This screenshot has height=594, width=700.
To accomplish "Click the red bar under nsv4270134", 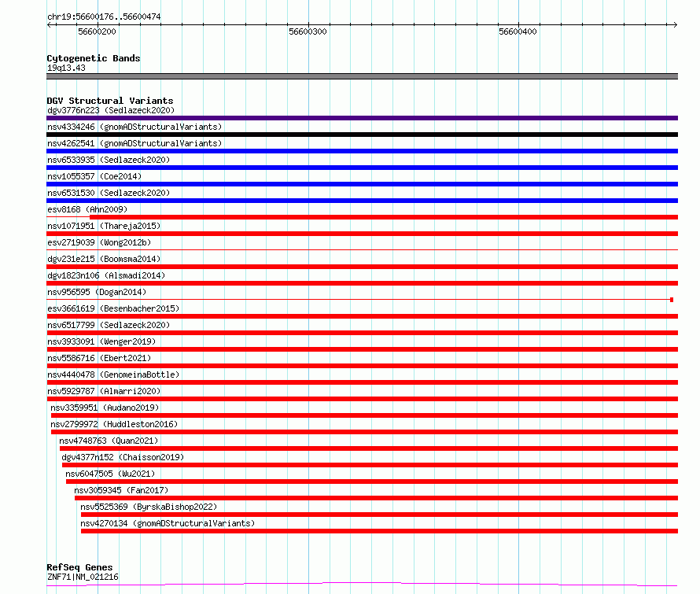I will tap(379, 531).
